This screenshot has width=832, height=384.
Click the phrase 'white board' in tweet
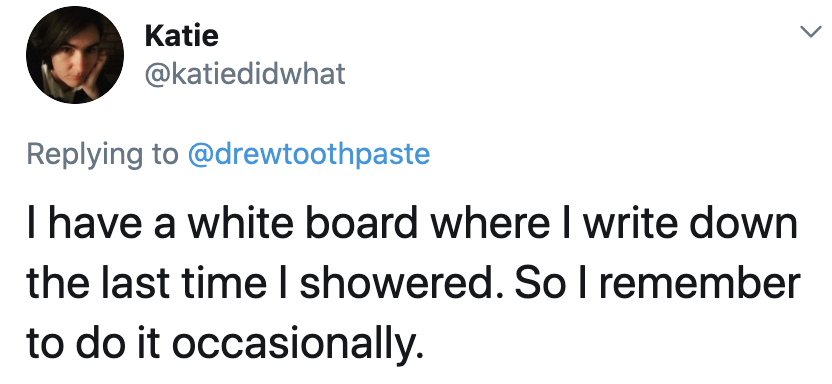302,223
